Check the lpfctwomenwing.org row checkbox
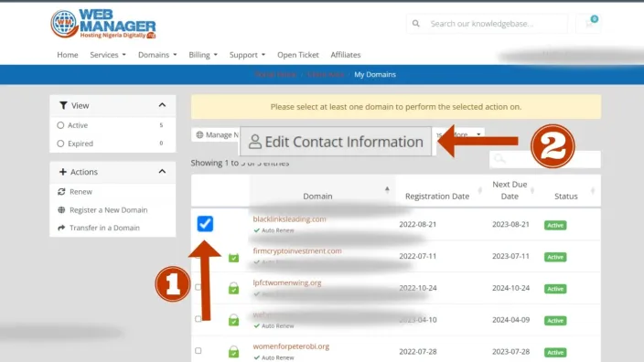 (198, 287)
